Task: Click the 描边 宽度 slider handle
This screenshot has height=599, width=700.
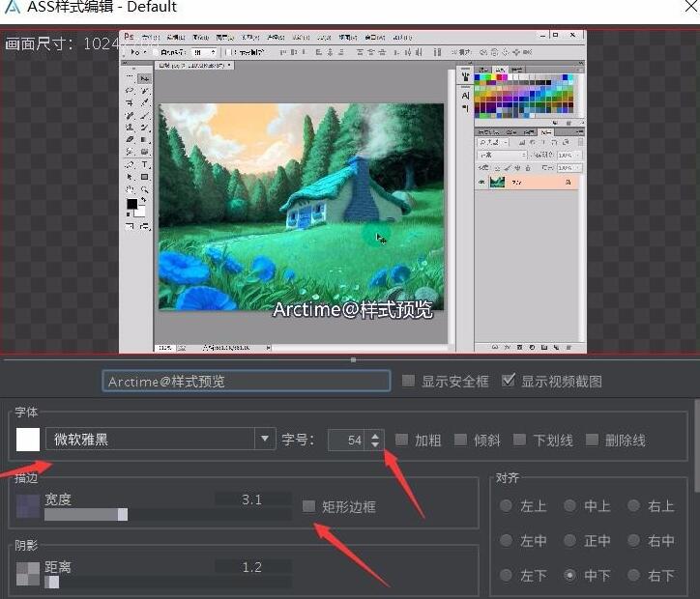Action: (x=123, y=515)
